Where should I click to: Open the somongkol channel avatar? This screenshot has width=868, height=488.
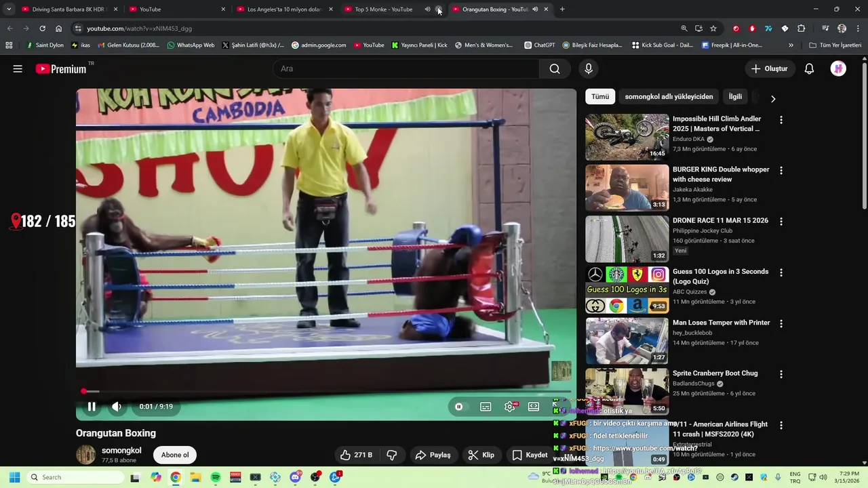(x=86, y=455)
